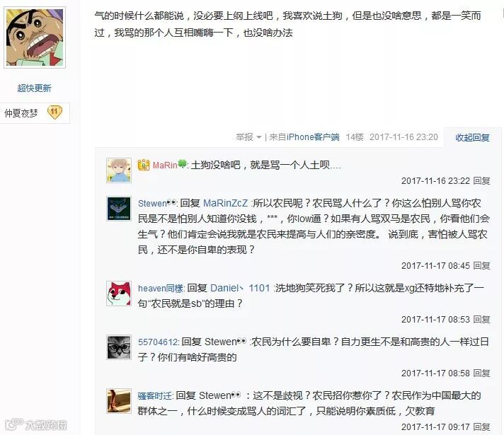Open heaven同様's red fox avatar
504x435 pixels.
119,294
